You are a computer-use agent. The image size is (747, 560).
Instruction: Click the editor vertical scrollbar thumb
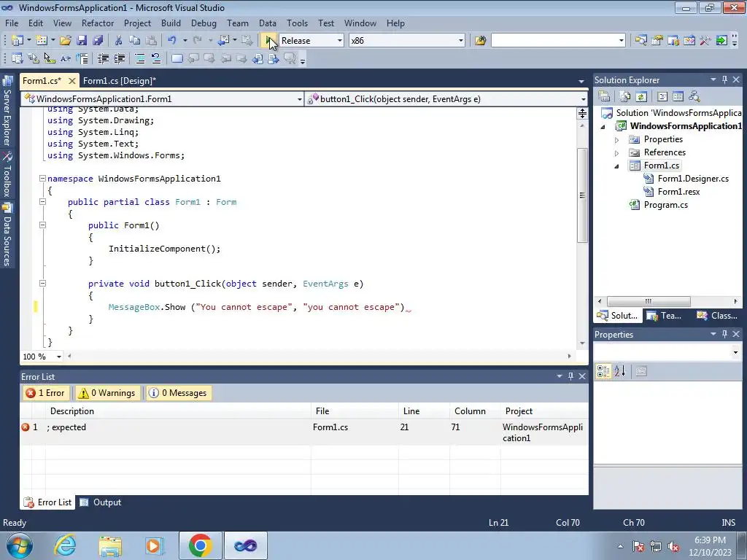point(582,195)
